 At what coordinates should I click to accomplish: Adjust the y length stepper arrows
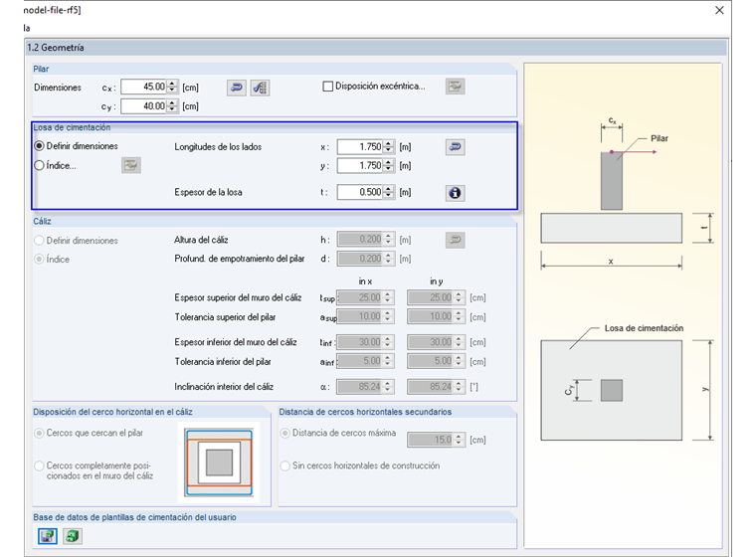pyautogui.click(x=389, y=166)
